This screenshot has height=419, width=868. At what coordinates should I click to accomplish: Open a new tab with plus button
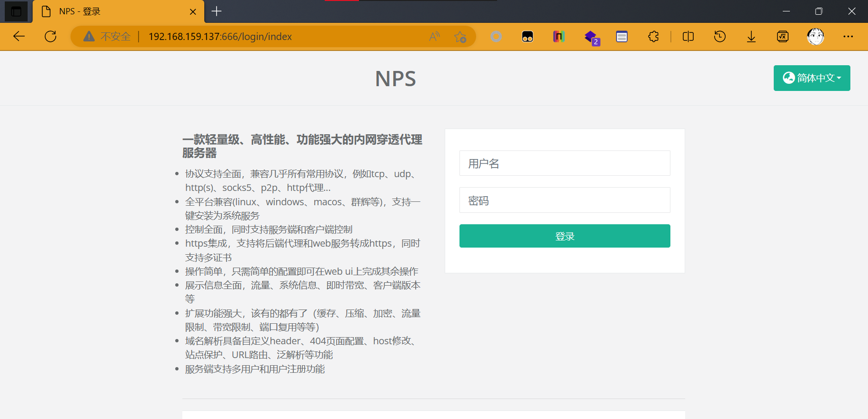pos(217,11)
